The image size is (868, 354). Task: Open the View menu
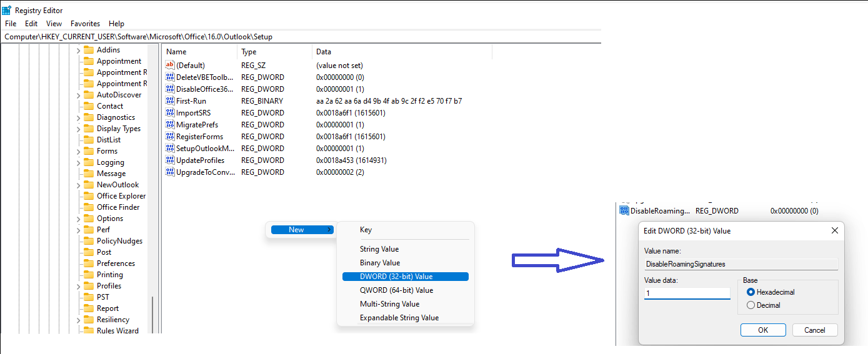54,24
